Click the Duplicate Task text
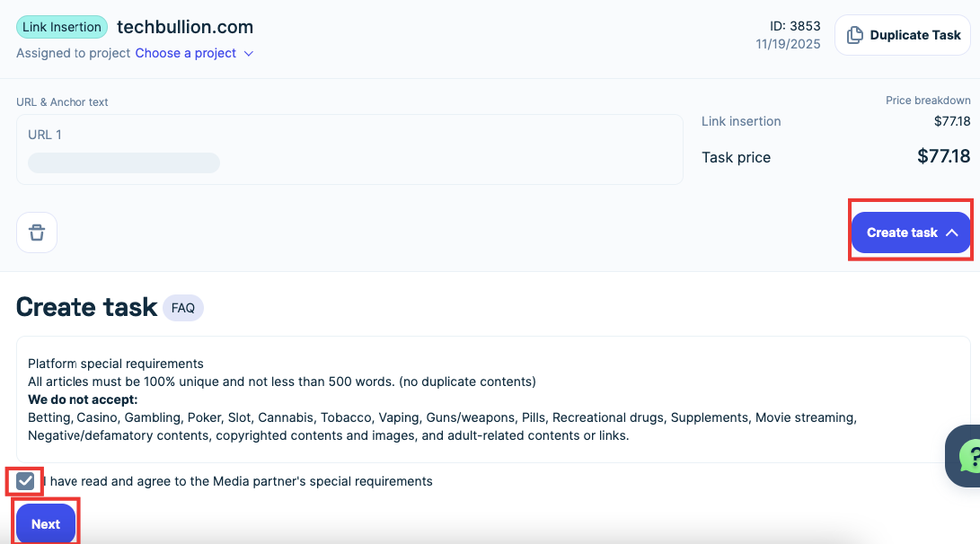The width and height of the screenshot is (980, 544). [915, 35]
